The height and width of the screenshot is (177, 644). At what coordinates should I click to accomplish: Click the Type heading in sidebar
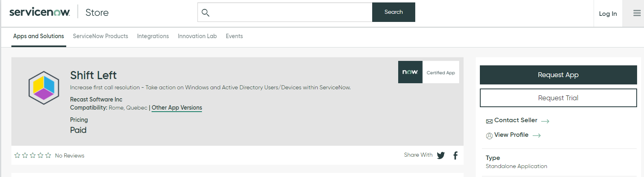[493, 158]
